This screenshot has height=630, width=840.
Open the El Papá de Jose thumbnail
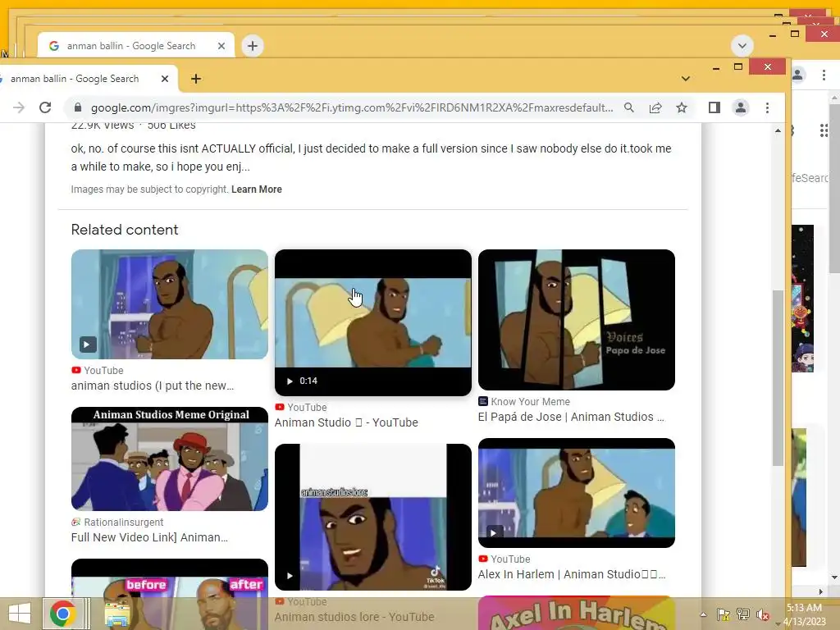click(x=577, y=319)
